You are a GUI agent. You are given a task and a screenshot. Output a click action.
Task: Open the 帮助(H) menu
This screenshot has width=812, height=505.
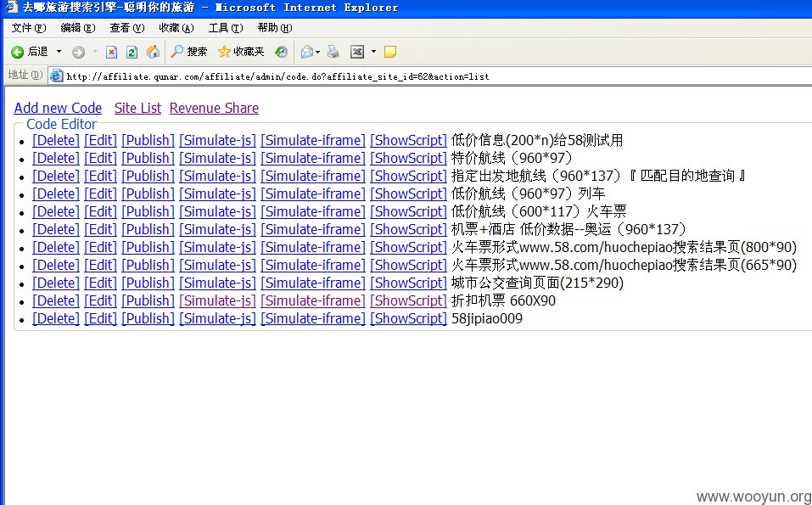tap(274, 28)
